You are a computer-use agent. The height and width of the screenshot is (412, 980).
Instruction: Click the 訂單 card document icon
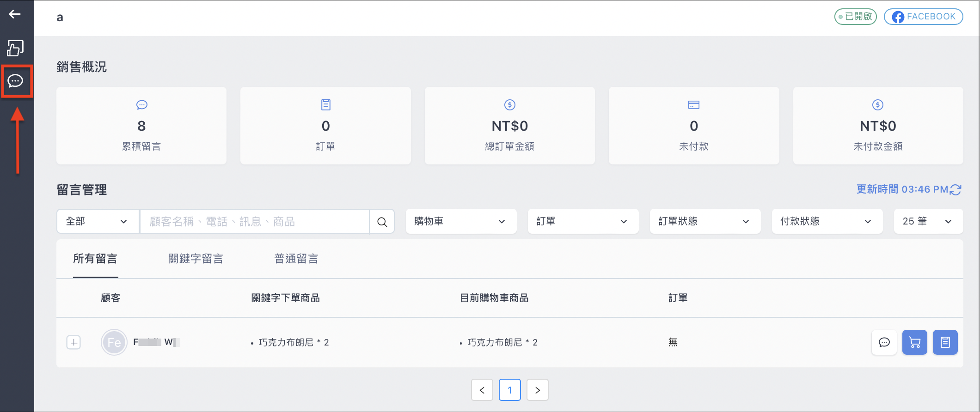pyautogui.click(x=326, y=105)
